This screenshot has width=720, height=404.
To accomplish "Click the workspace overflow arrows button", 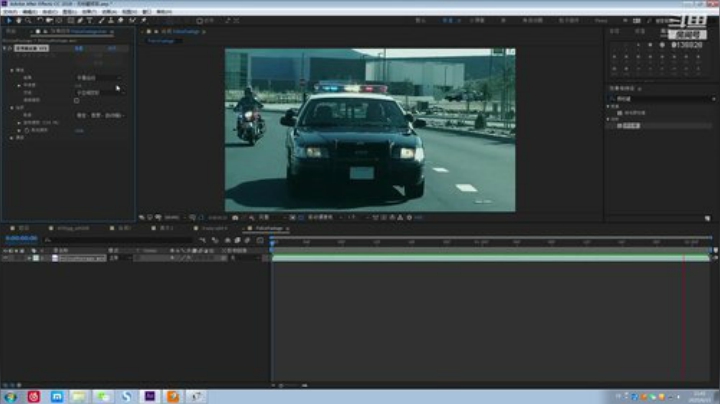I will pyautogui.click(x=625, y=21).
